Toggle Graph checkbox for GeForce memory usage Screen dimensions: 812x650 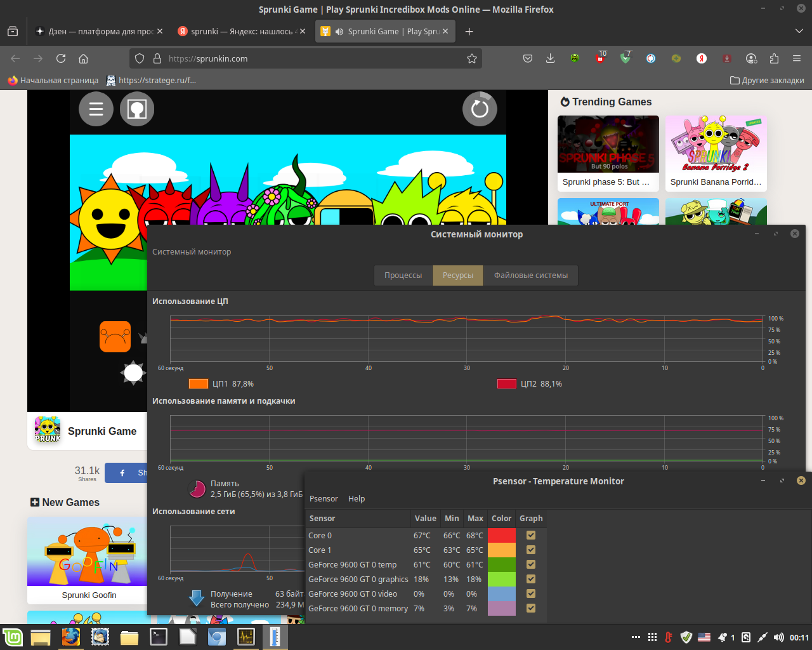click(531, 608)
